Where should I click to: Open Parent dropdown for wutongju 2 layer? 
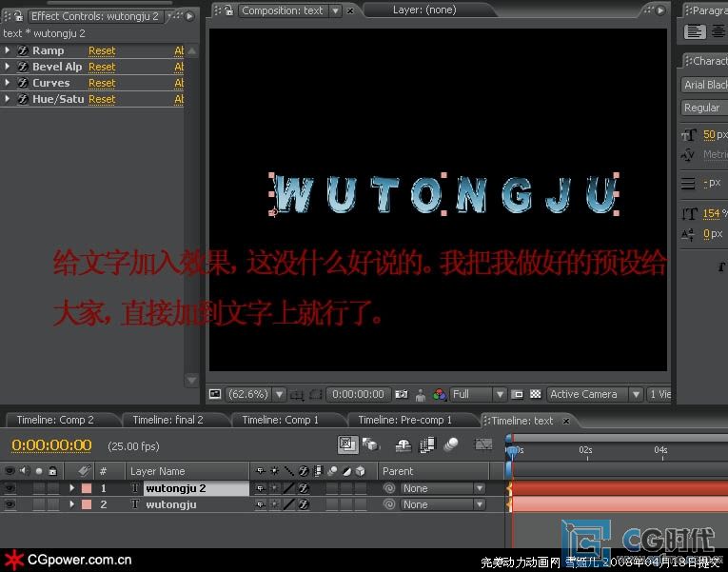click(443, 488)
